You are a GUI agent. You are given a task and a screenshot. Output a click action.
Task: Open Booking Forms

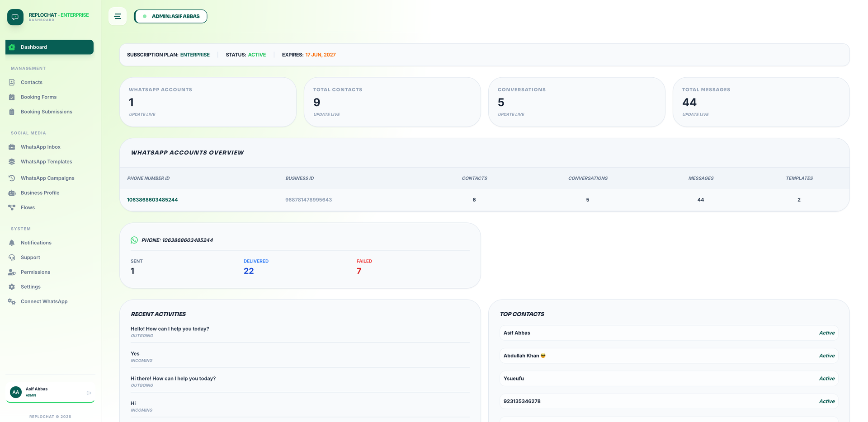click(x=49, y=97)
